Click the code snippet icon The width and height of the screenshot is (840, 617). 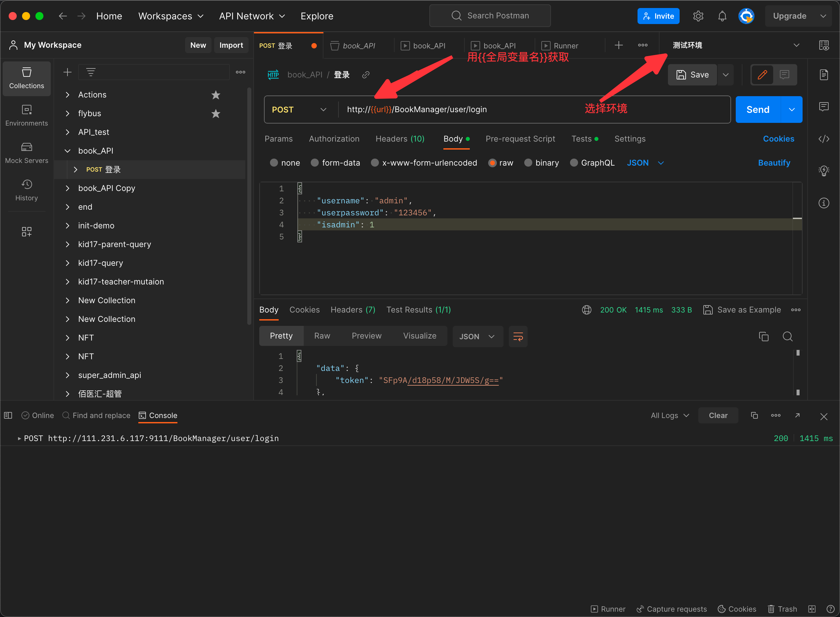coord(824,139)
